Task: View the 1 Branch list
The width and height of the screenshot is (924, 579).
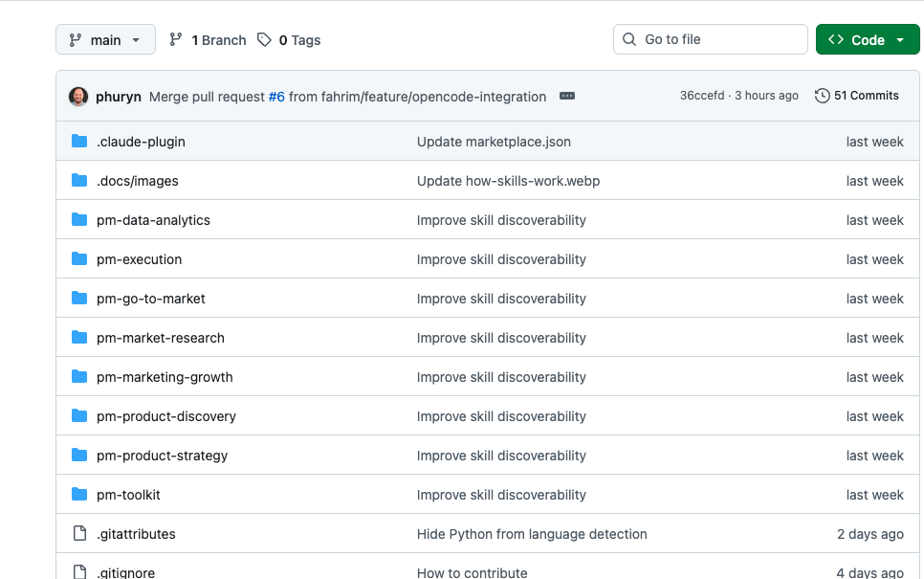Action: tap(208, 40)
